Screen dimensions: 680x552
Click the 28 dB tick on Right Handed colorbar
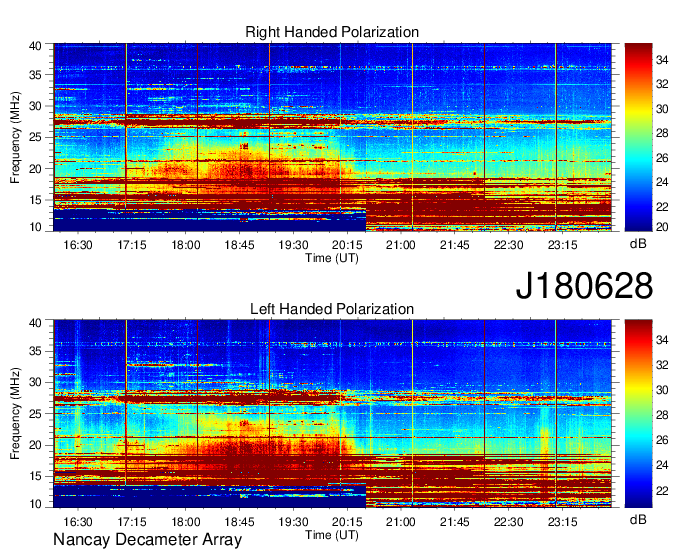click(x=662, y=133)
